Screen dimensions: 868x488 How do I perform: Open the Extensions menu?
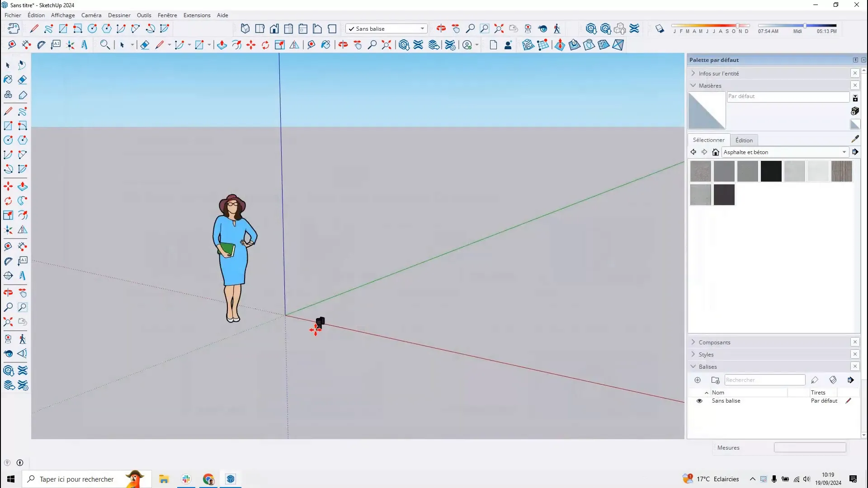pos(197,15)
